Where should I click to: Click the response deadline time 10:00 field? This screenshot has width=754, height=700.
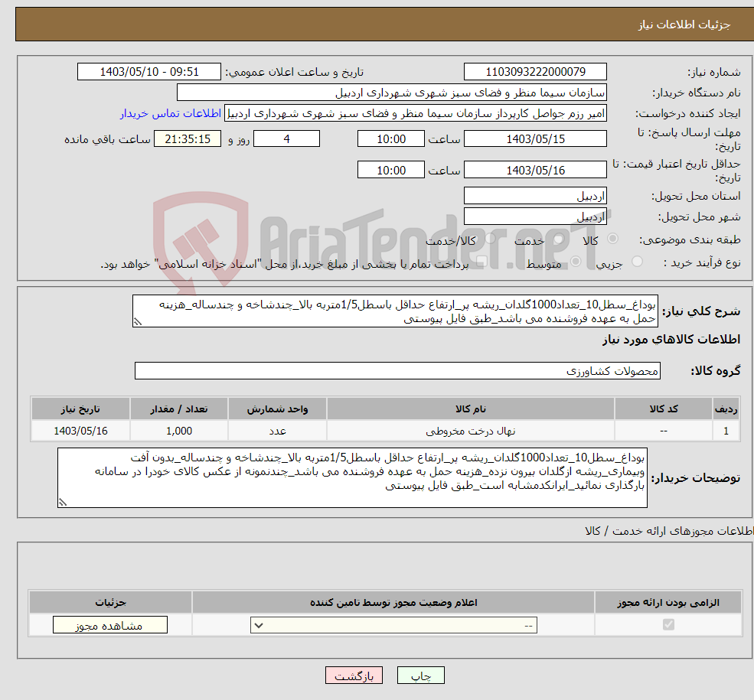point(391,138)
